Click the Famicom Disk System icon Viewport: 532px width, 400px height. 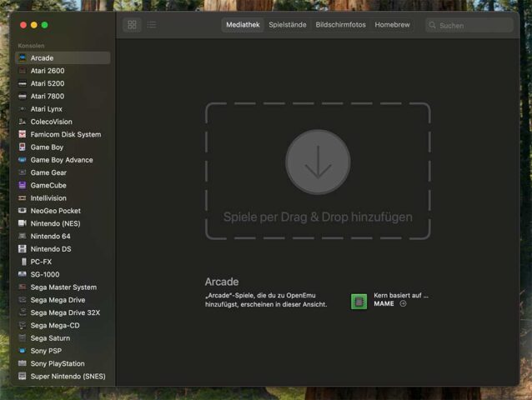23,134
